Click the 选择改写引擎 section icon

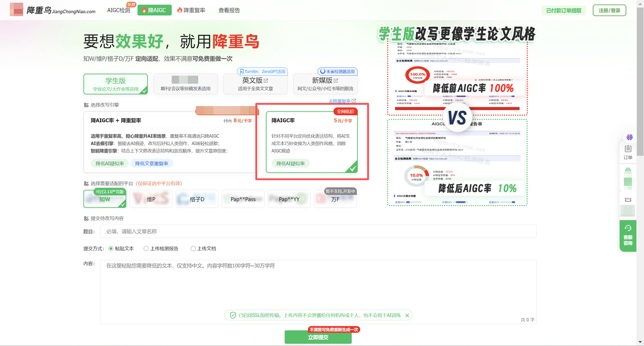(x=86, y=105)
